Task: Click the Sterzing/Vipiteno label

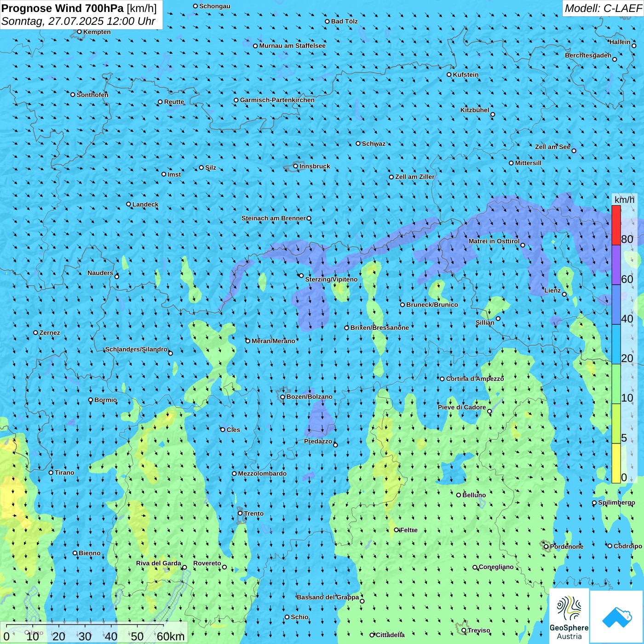Action: tap(331, 279)
